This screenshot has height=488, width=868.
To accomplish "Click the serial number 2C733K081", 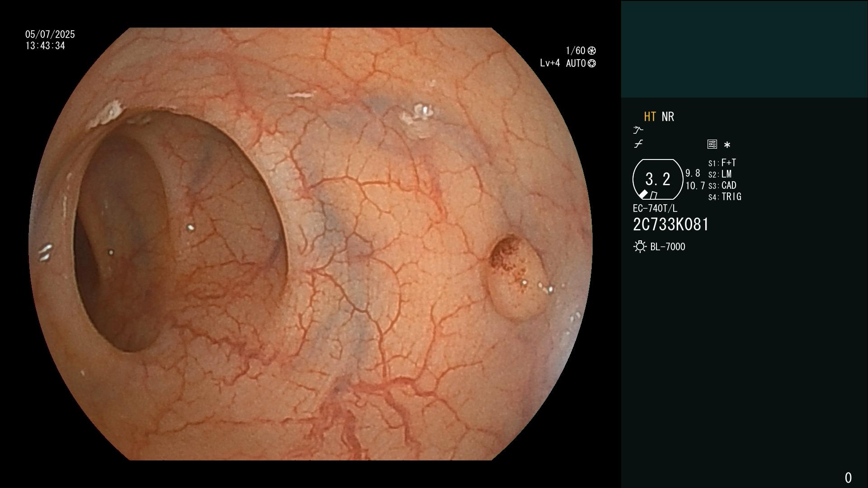I will coord(671,225).
